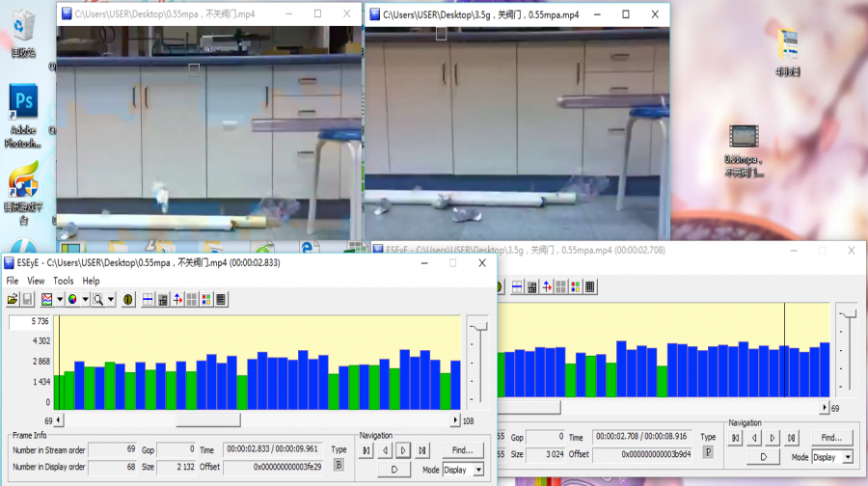Click the color palette icon in left ESEyE toolbar
Screen dimensions: 868x486
[72, 299]
